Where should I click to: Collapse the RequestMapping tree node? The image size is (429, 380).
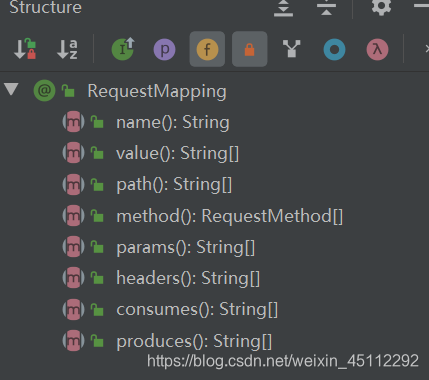pyautogui.click(x=11, y=90)
